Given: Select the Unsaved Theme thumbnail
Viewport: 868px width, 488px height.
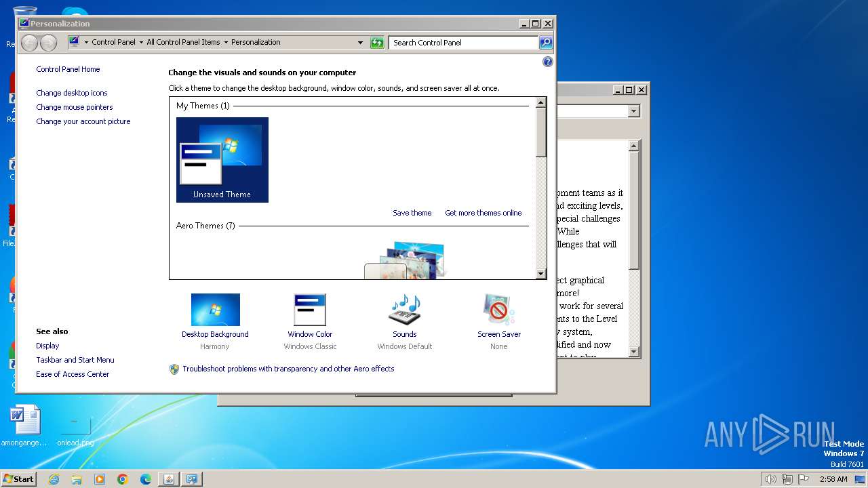Looking at the screenshot, I should point(222,160).
